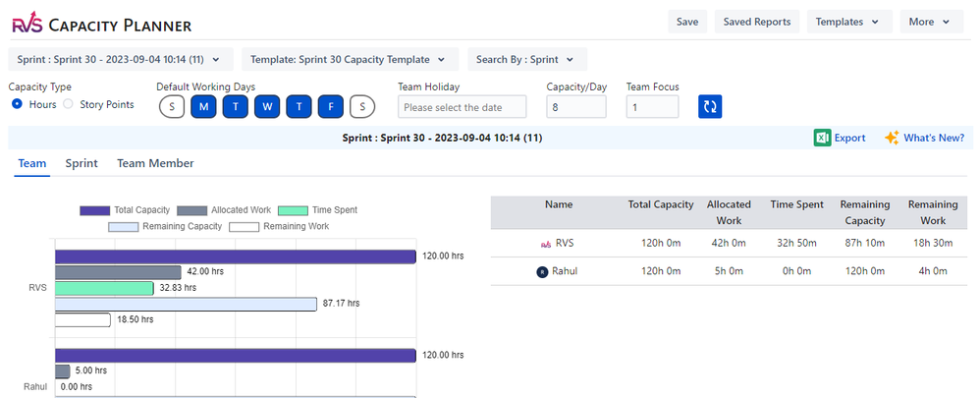Click the 4h 0m remaining work cell

click(933, 271)
